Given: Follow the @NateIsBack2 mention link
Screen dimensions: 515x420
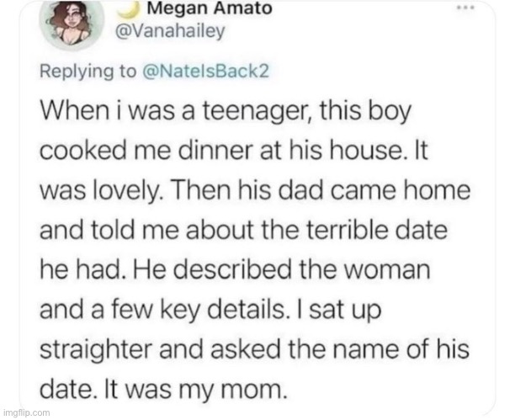Looking at the screenshot, I should tap(205, 71).
